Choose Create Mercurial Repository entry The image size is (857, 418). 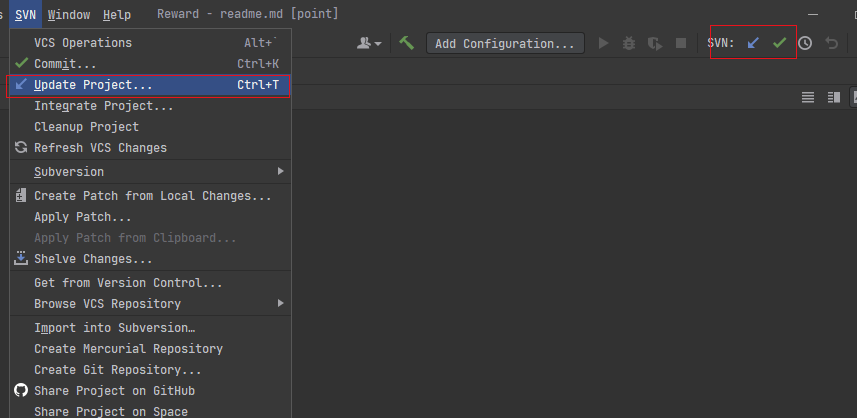click(x=150, y=349)
